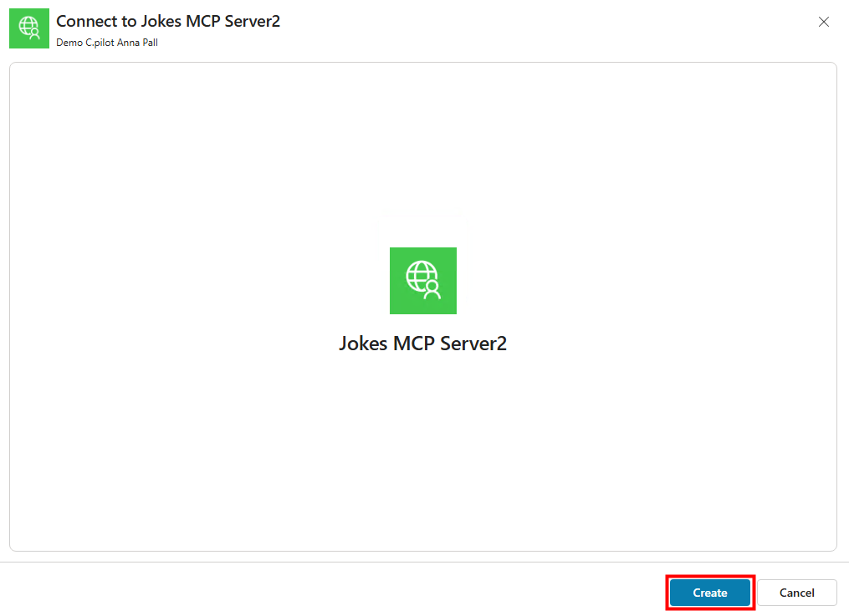Click Anna Pall name in the subtitle
Viewport: 849px width, 616px height.
pyautogui.click(x=137, y=43)
